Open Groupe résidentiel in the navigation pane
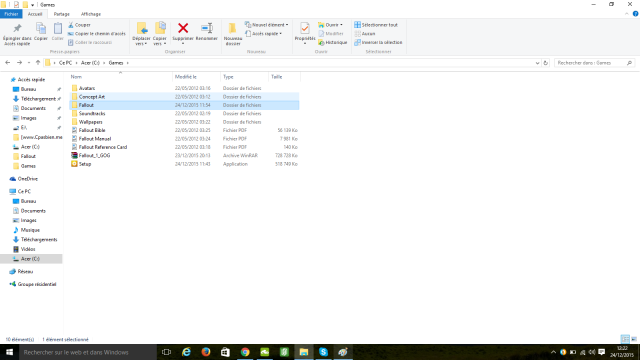The width and height of the screenshot is (640, 360). pos(36,284)
